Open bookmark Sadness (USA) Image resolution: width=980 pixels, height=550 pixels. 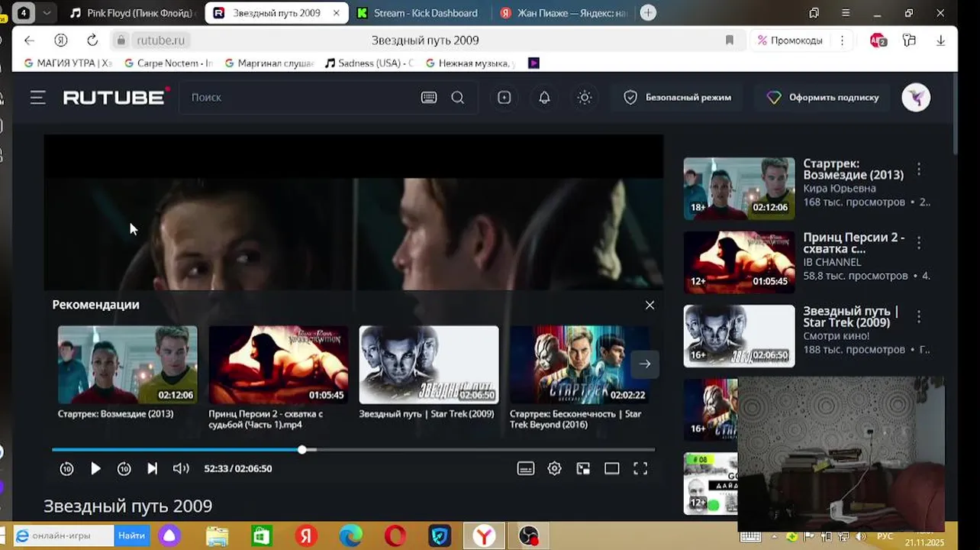click(369, 63)
